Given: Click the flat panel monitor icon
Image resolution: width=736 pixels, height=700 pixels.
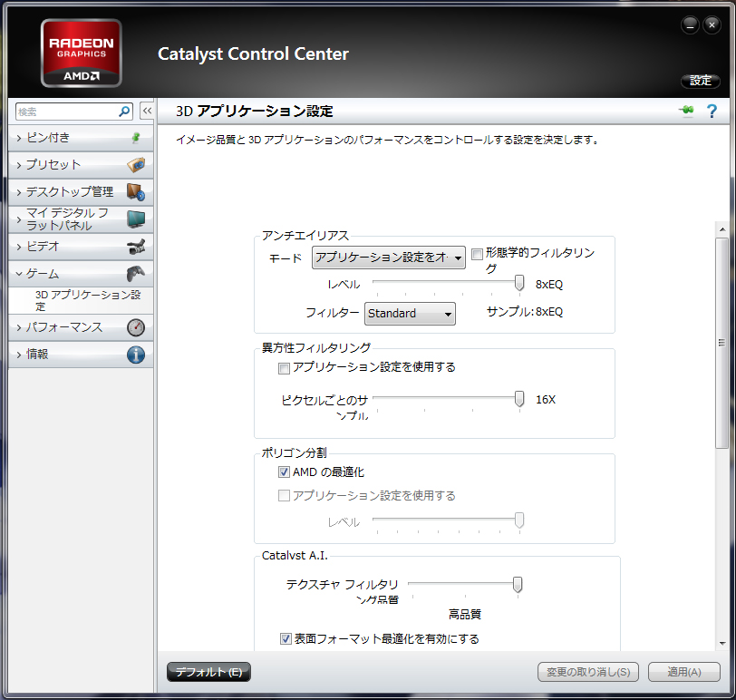Looking at the screenshot, I should (x=136, y=219).
